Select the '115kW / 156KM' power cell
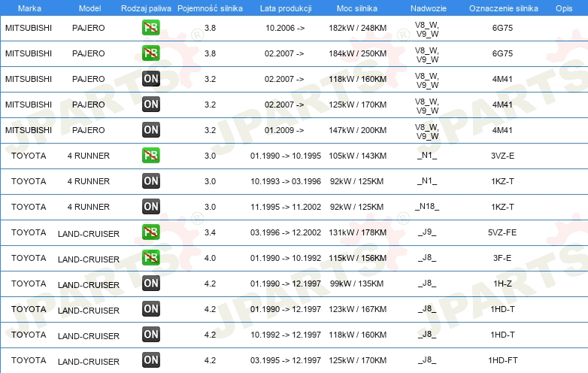This screenshot has height=373, width=588. coord(357,258)
